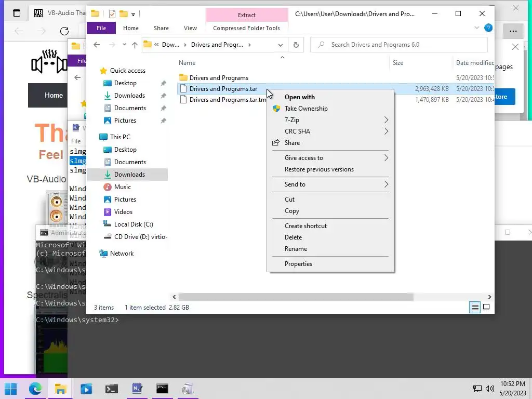The height and width of the screenshot is (399, 532).
Task: Click Properties icon in quick access toolbar
Action: point(112,14)
